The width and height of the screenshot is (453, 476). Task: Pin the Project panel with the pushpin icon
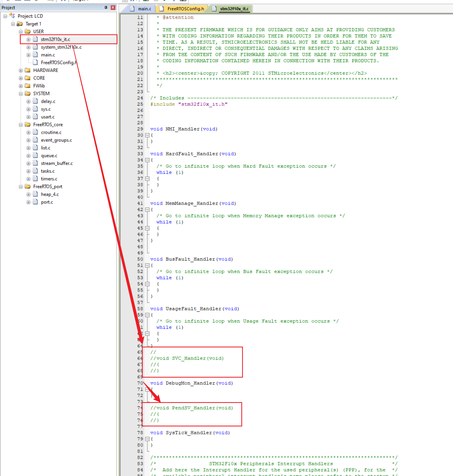coord(106,7)
